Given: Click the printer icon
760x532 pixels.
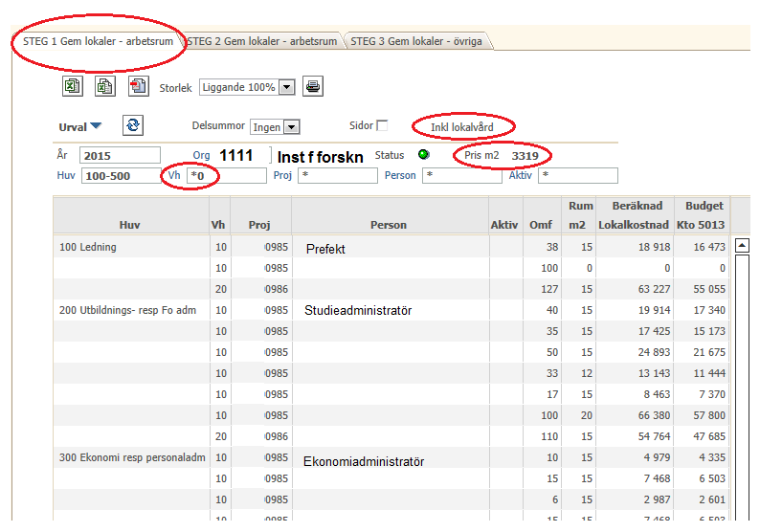Looking at the screenshot, I should [x=313, y=87].
